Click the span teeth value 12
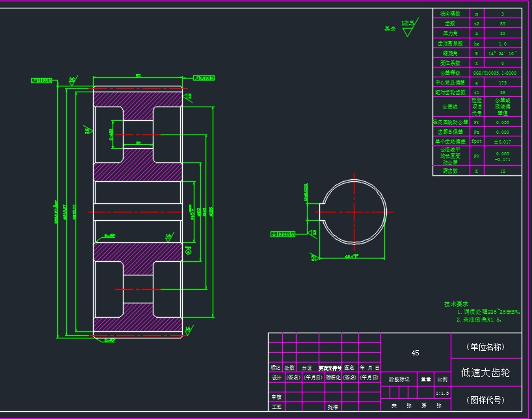 click(x=503, y=171)
